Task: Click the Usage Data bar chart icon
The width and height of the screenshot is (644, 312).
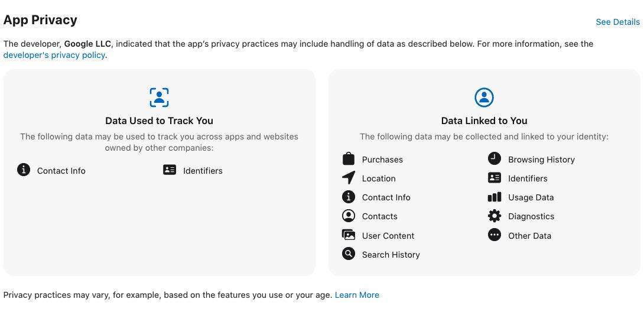Action: coord(494,197)
